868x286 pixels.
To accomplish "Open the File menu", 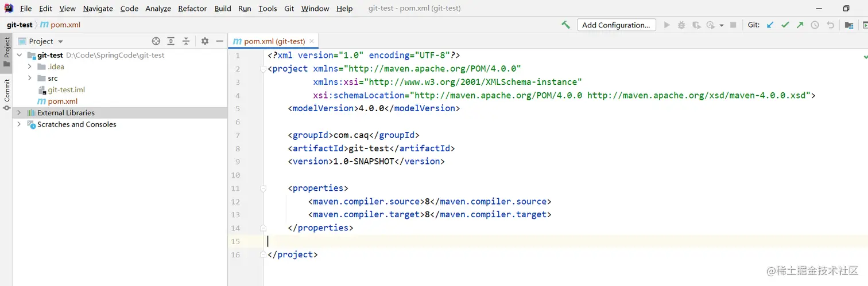I will [x=26, y=9].
